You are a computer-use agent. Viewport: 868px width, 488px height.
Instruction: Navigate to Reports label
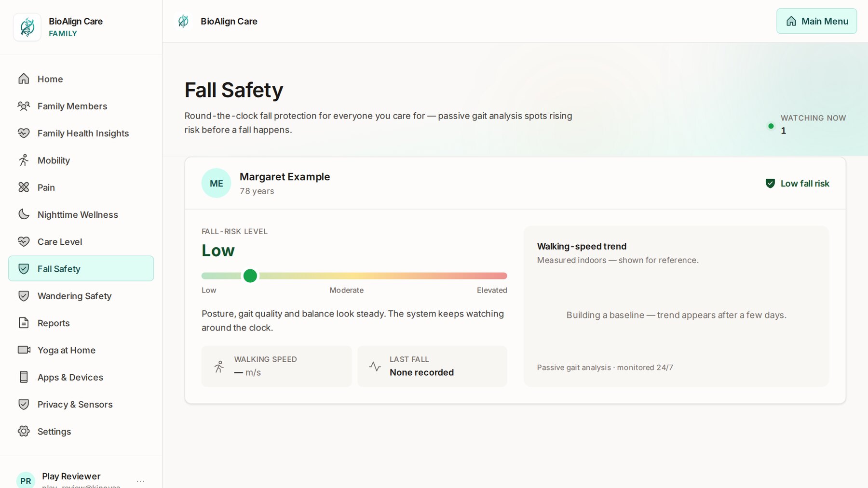54,323
